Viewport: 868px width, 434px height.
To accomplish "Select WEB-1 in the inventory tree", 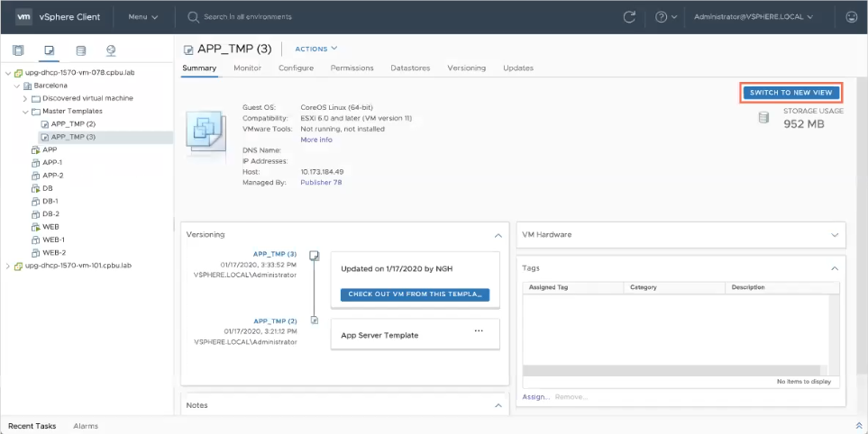I will [x=54, y=240].
